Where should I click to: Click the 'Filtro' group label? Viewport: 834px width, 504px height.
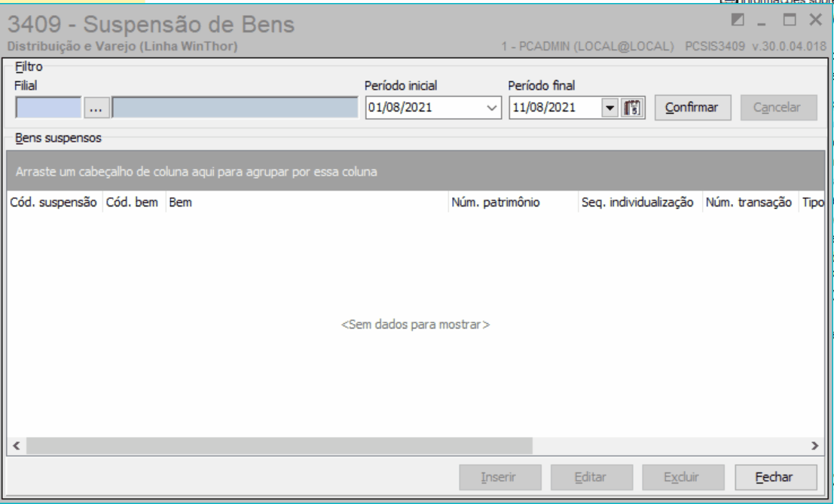coord(29,67)
